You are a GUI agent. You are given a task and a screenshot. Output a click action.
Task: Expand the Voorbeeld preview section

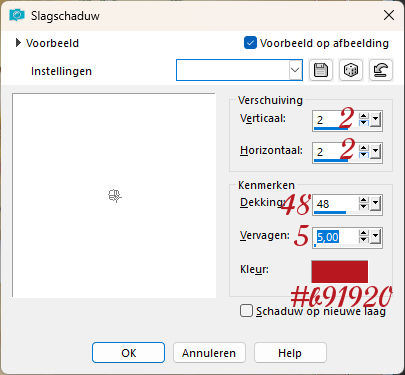tap(18, 43)
